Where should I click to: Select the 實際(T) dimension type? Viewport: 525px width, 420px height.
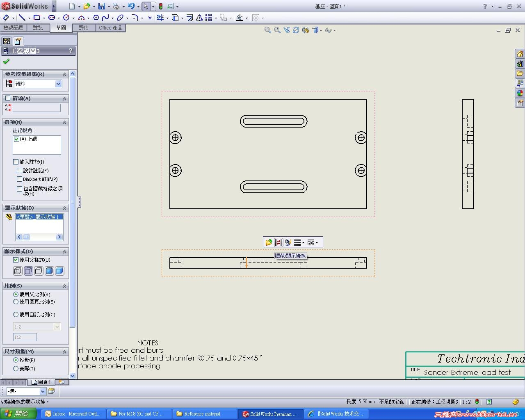coord(16,369)
